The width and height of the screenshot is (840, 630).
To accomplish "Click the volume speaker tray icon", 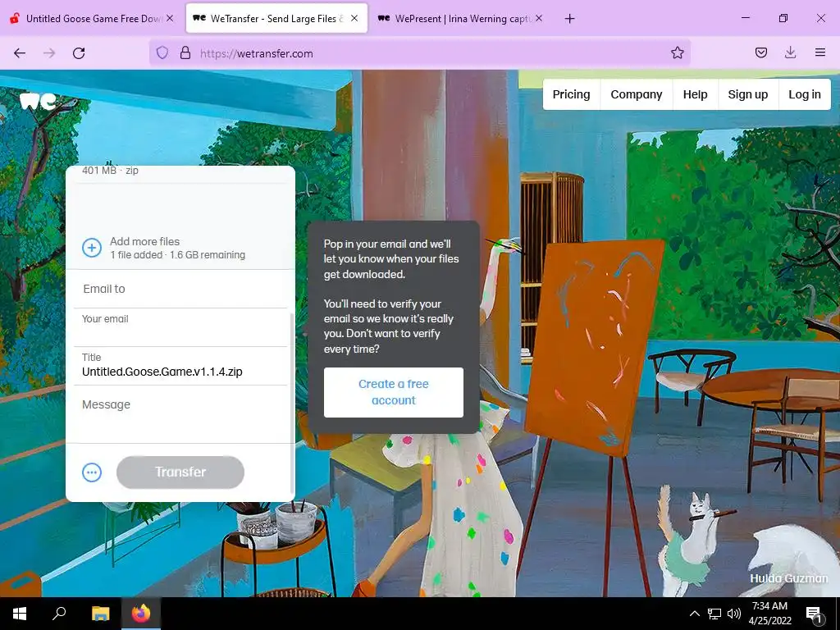I will coord(734,614).
